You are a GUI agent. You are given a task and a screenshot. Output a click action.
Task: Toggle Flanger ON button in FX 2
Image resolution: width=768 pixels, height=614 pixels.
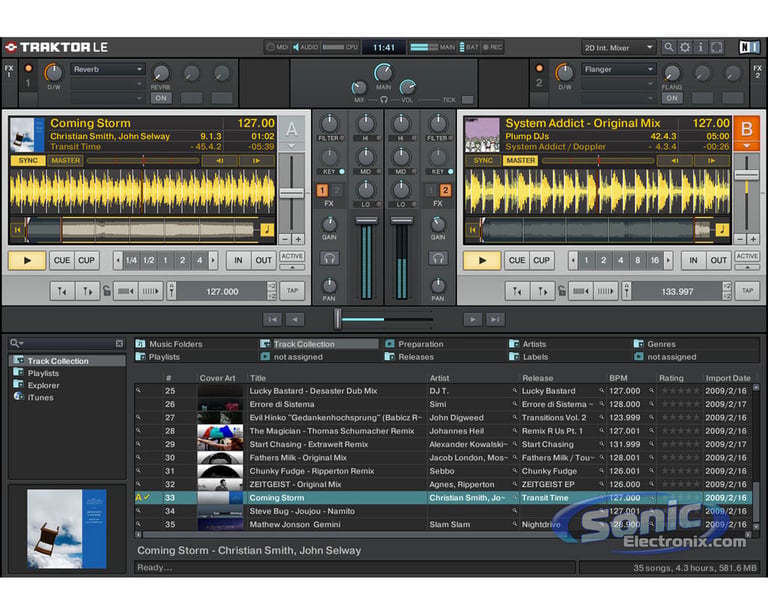pos(672,98)
